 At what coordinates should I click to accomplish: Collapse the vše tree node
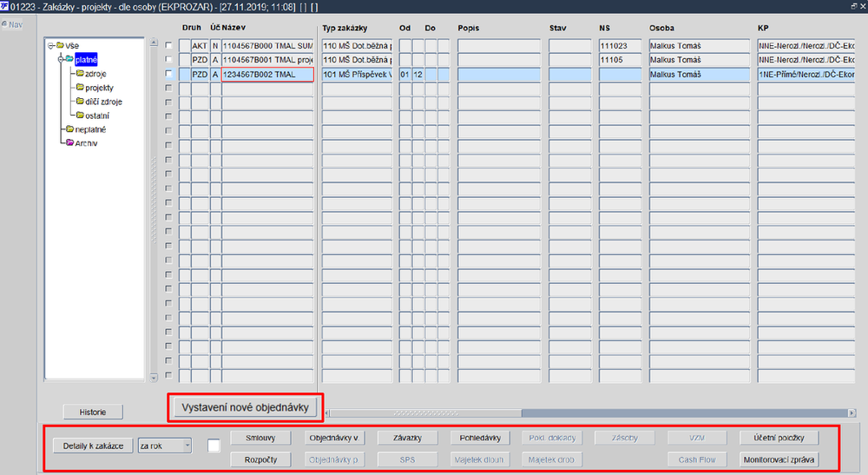50,45
